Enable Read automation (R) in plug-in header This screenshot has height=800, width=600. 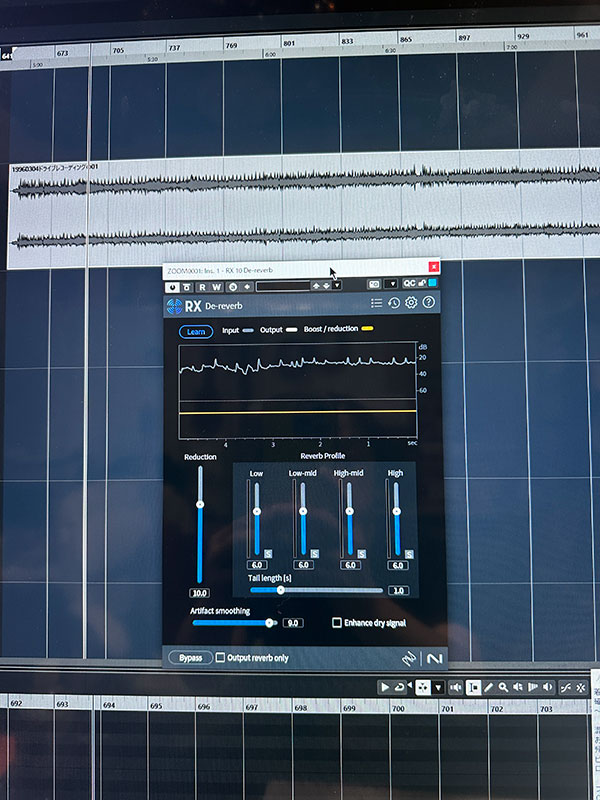coord(203,287)
